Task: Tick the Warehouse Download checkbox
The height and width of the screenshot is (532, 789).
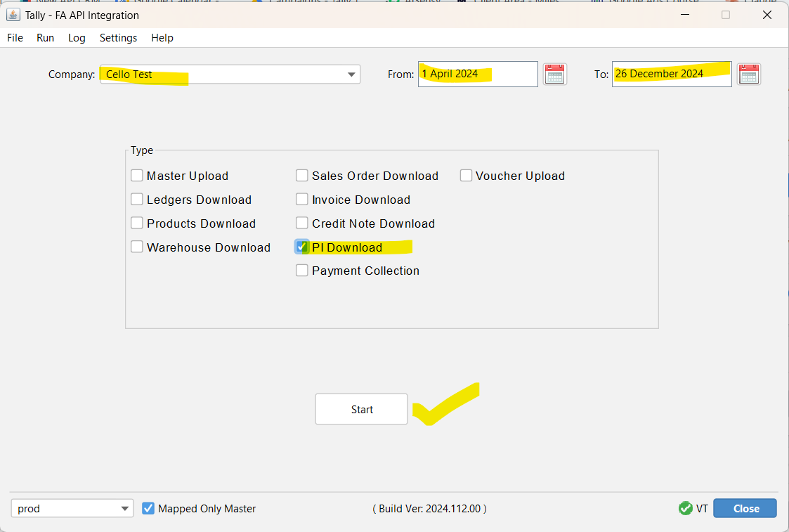Action: pyautogui.click(x=137, y=247)
